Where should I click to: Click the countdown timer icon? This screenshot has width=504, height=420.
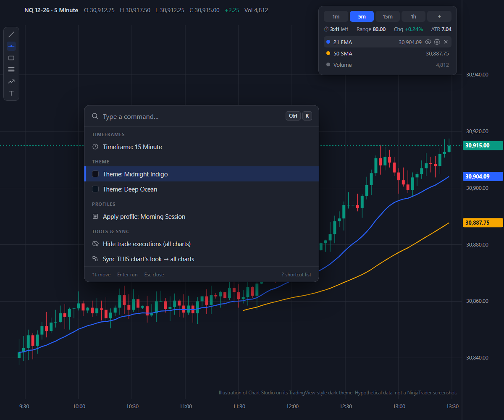[x=326, y=29]
